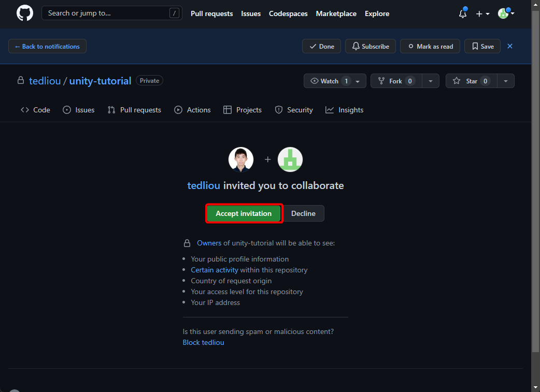540x392 pixels.
Task: Open Explore from top navigation
Action: (x=377, y=14)
